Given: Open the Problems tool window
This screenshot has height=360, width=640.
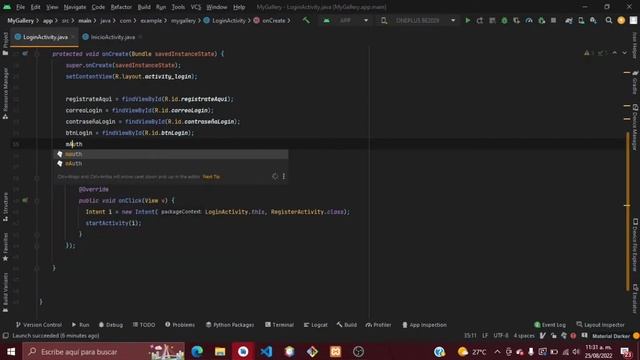Looking at the screenshot, I should [180, 325].
